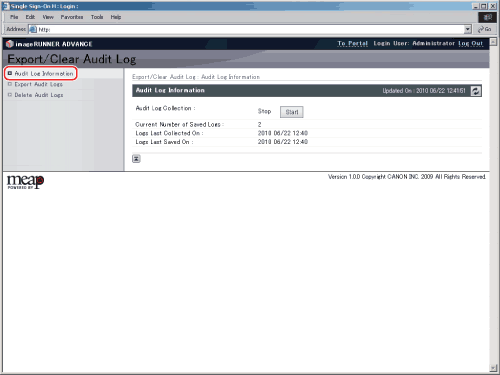
Task: Click the Go arrow icon
Action: [481, 29]
